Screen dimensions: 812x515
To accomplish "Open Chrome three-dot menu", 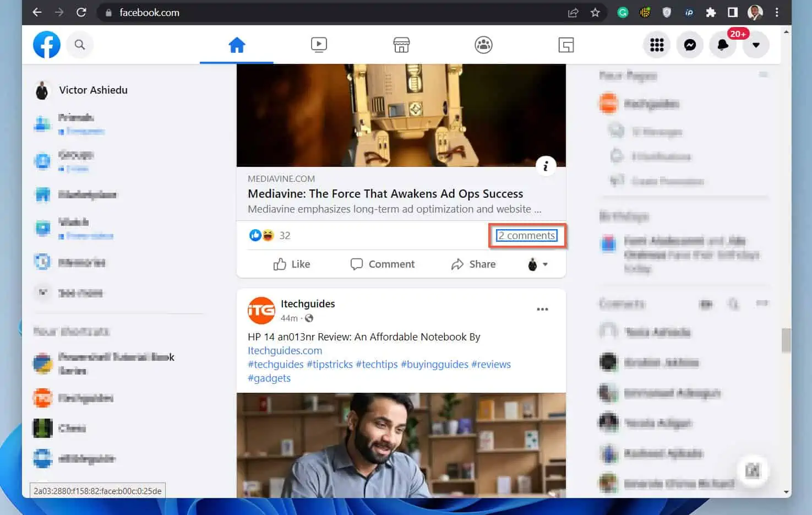I will coord(777,12).
